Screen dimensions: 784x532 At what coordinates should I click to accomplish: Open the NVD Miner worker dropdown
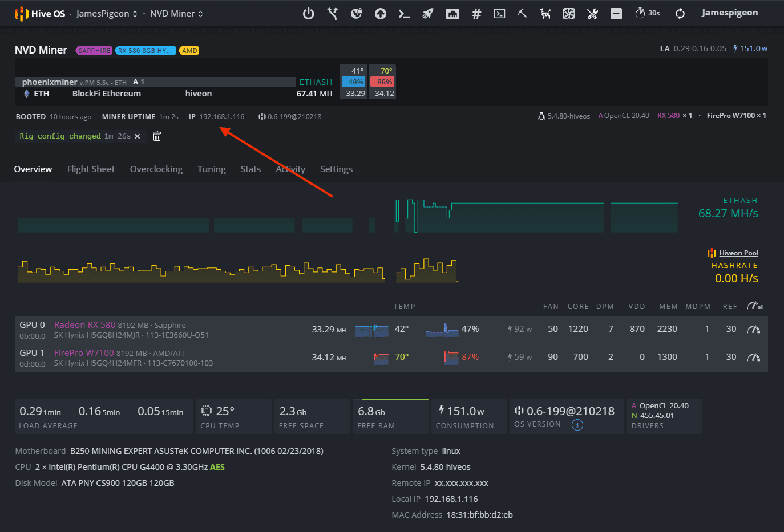pos(176,14)
